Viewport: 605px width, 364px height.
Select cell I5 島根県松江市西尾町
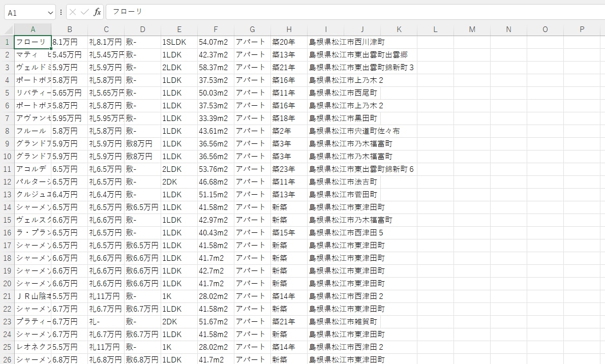(x=326, y=93)
